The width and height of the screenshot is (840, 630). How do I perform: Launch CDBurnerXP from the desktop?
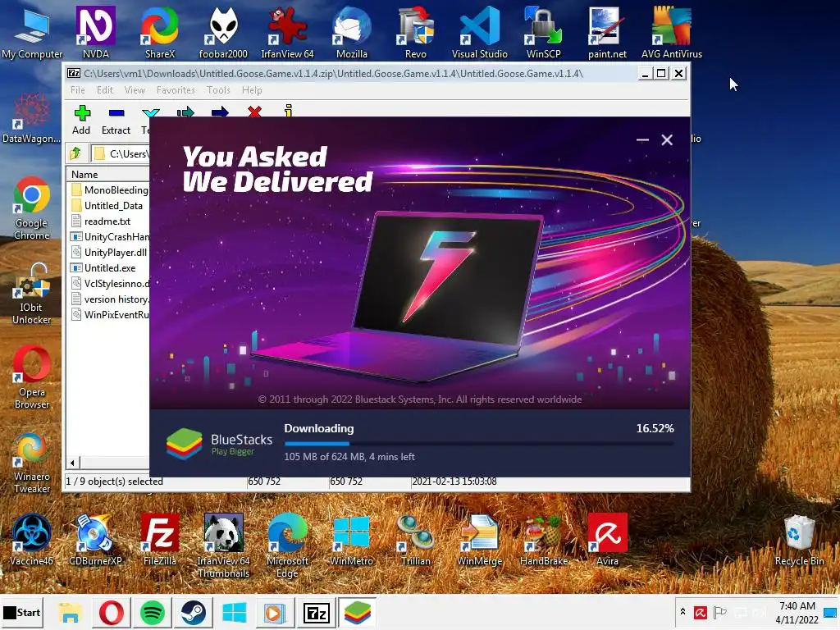(95, 540)
